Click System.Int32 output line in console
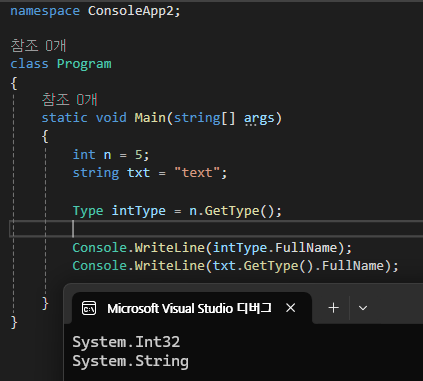 tap(126, 342)
